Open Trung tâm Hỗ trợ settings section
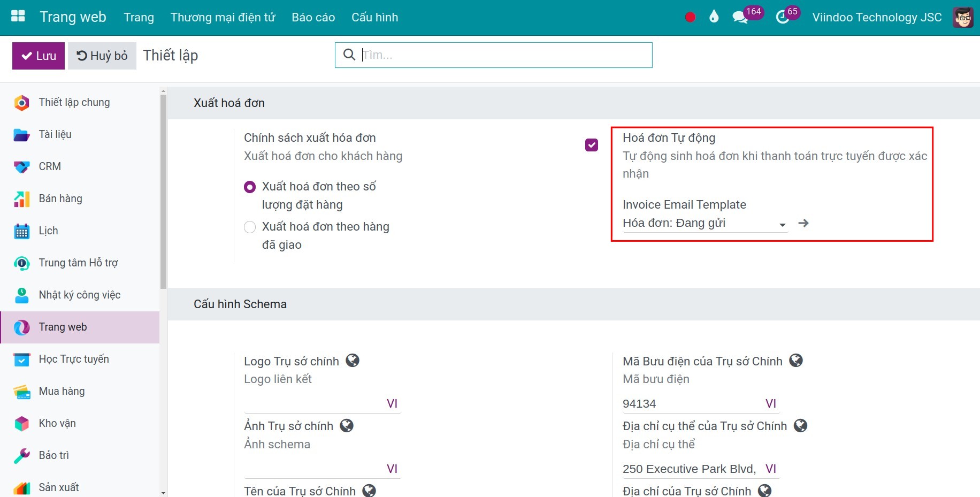Viewport: 980px width, 497px height. [80, 263]
